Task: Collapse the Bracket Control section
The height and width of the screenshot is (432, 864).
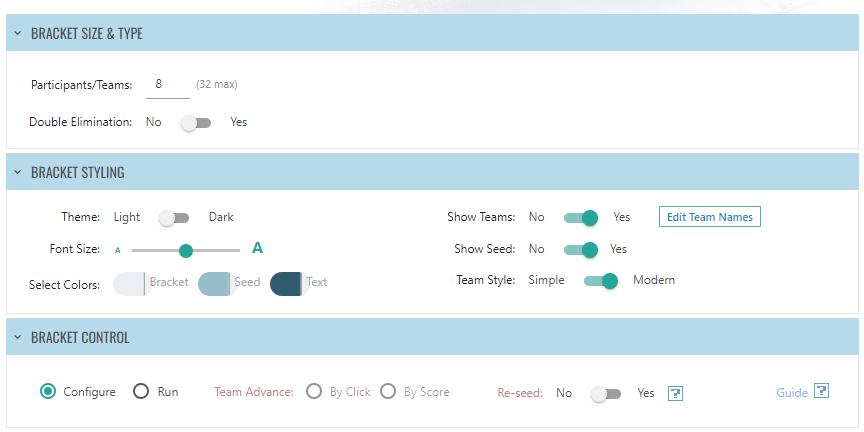Action: pyautogui.click(x=17, y=338)
